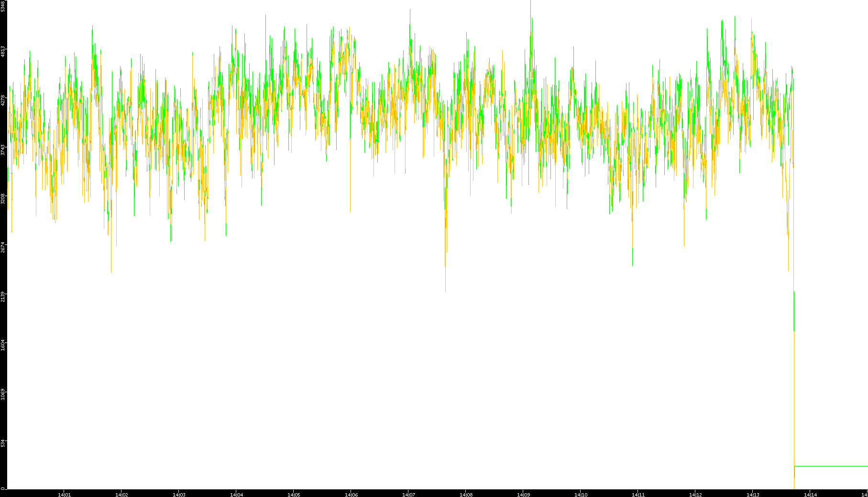The image size is (868, 497).
Task: Click the 14:11 time axis label
Action: 638,495
